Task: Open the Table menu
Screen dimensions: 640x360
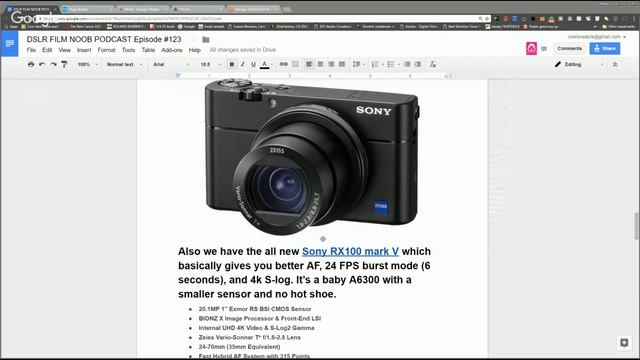Action: click(148, 50)
